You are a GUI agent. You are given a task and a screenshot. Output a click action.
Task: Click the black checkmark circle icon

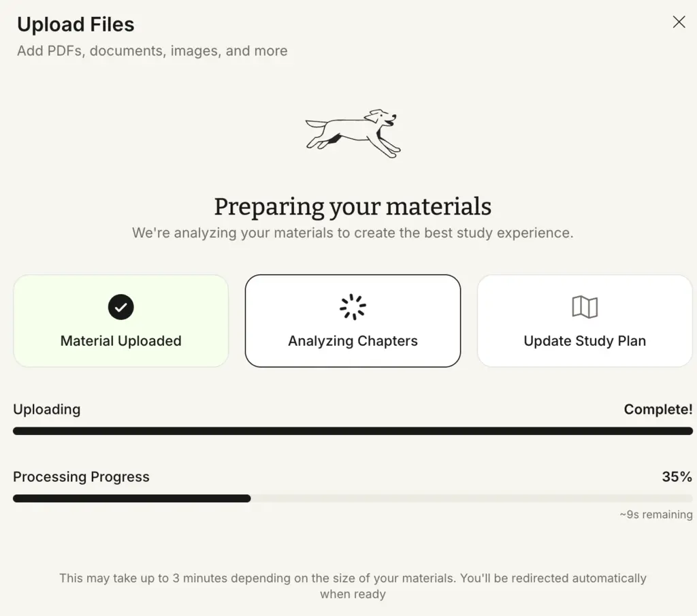(121, 307)
